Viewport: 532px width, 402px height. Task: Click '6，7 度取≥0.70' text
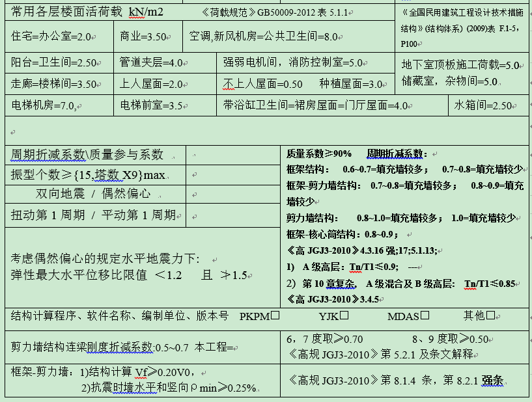325,339
